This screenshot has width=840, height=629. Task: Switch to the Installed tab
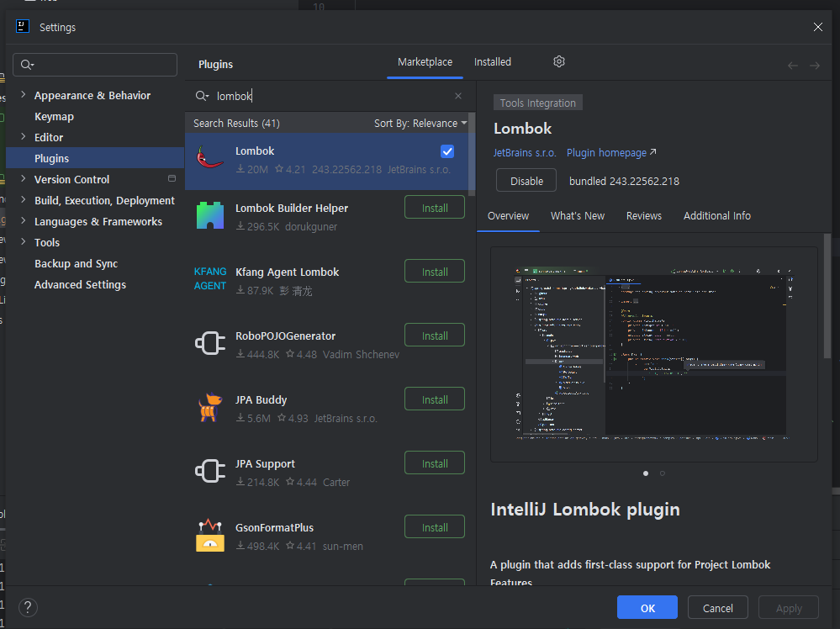(x=493, y=62)
